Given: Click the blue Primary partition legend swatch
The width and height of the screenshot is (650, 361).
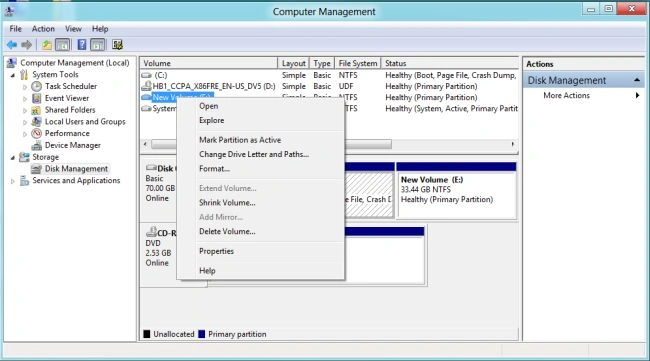Looking at the screenshot, I should (201, 334).
